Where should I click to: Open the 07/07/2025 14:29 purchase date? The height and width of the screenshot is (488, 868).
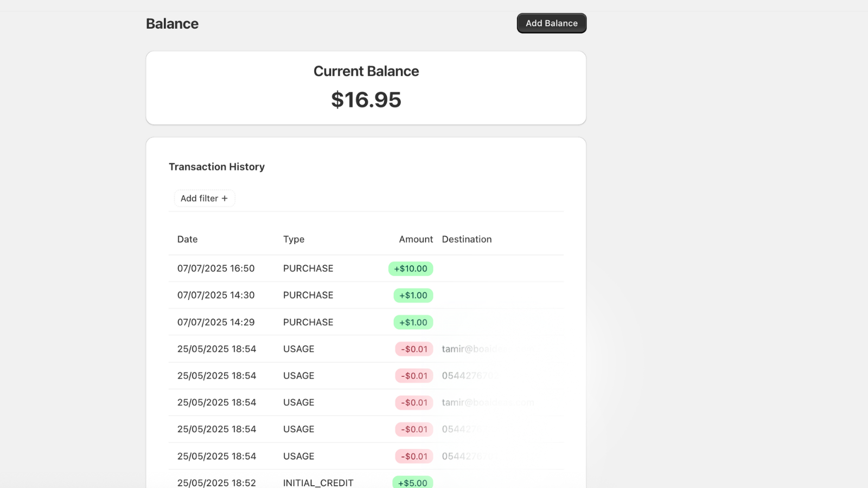(x=216, y=322)
